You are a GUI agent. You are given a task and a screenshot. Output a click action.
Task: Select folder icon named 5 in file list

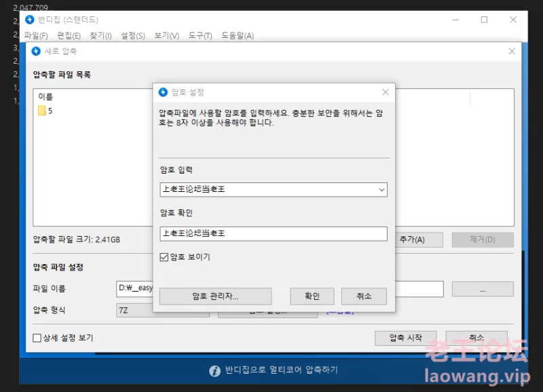pyautogui.click(x=42, y=111)
